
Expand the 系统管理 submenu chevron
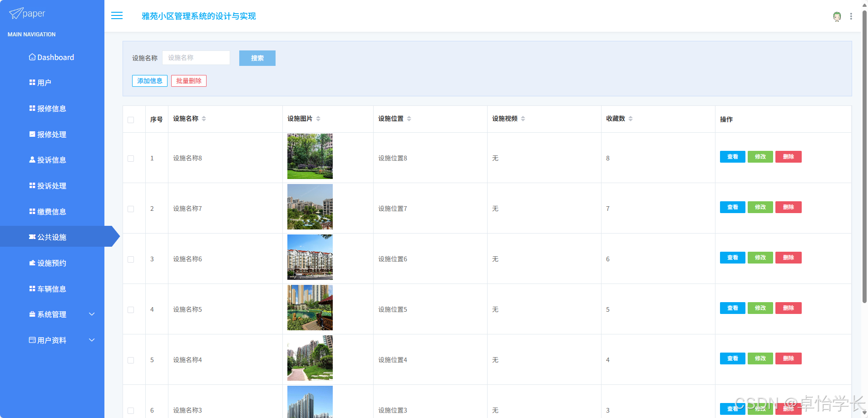(92, 314)
